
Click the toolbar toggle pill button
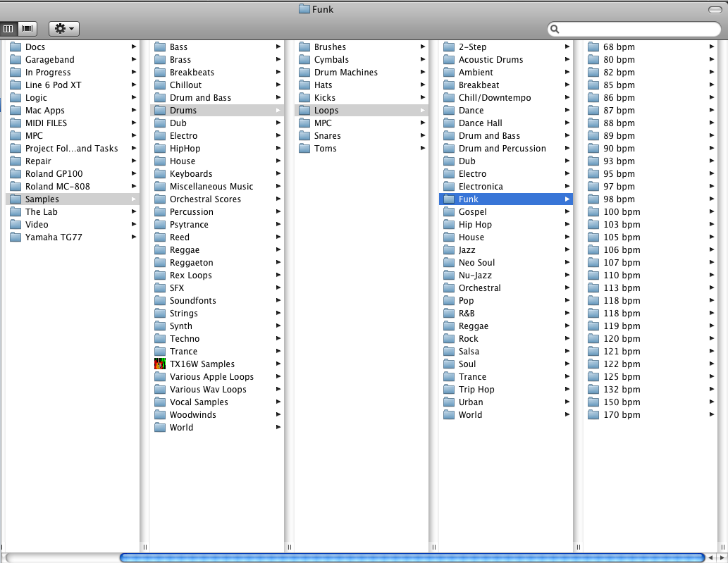[x=715, y=10]
